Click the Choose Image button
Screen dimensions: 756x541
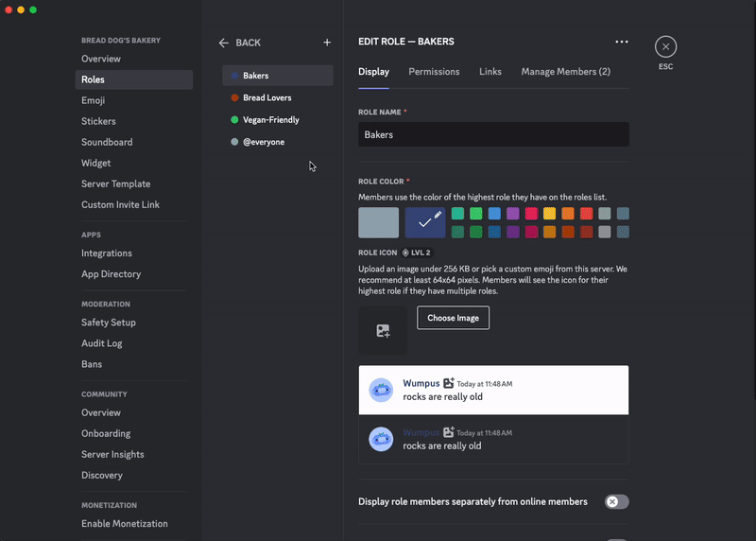[454, 318]
